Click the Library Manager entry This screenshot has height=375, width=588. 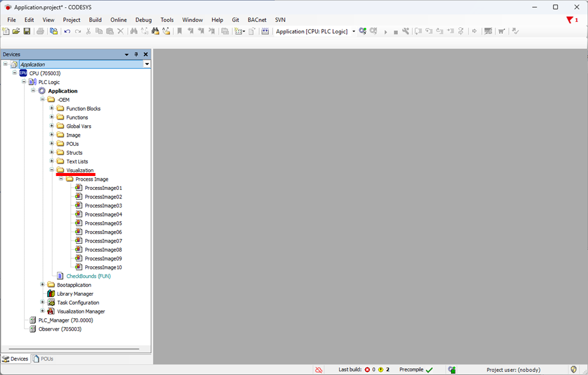tap(74, 294)
